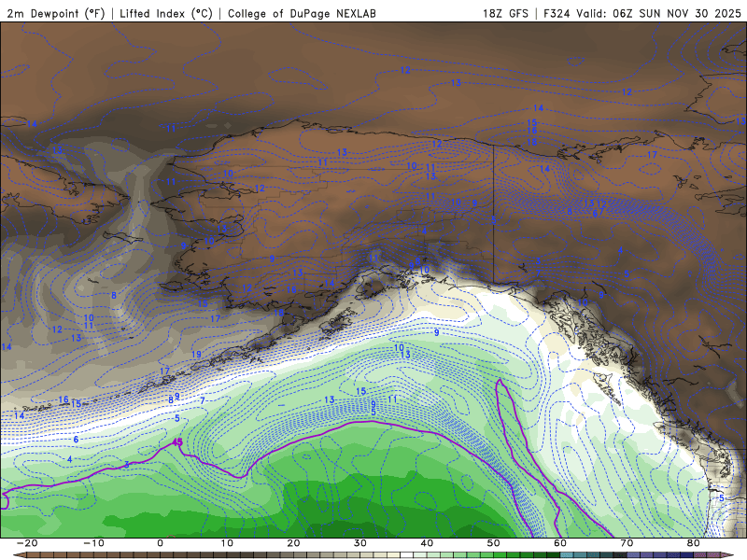The height and width of the screenshot is (560, 747).
Task: Click the "50" value on the color scale
Action: point(494,543)
